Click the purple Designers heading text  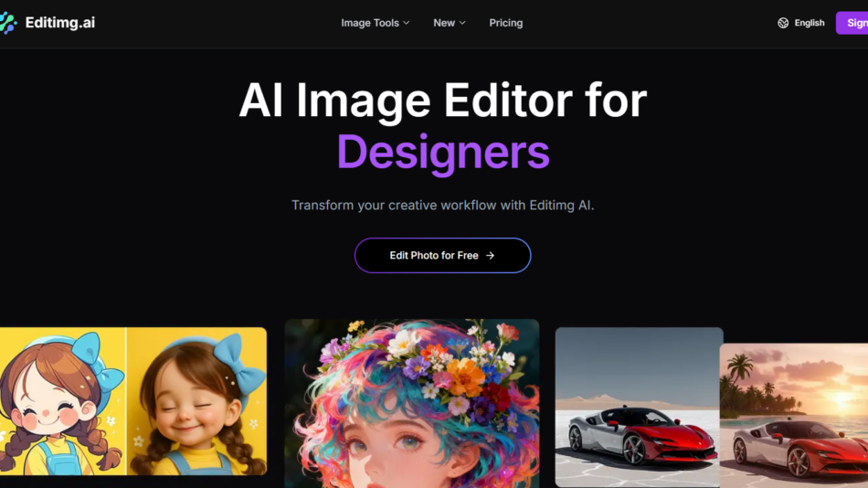(x=442, y=152)
